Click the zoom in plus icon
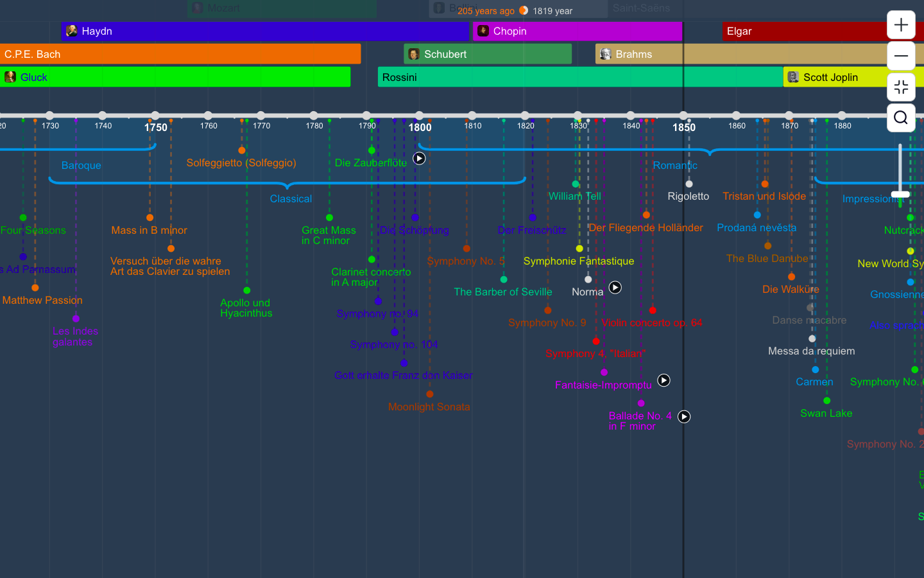This screenshot has width=924, height=578. [x=901, y=24]
